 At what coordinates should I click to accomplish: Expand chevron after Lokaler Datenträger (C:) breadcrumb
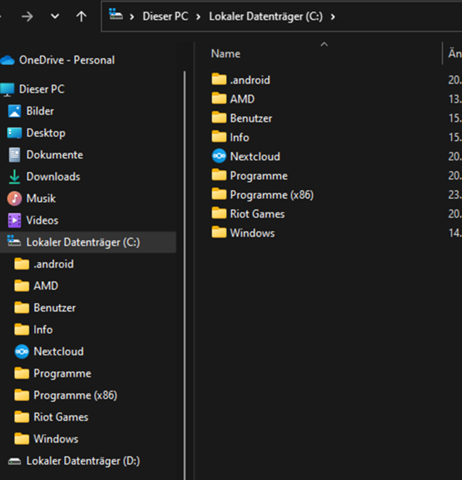pos(333,17)
